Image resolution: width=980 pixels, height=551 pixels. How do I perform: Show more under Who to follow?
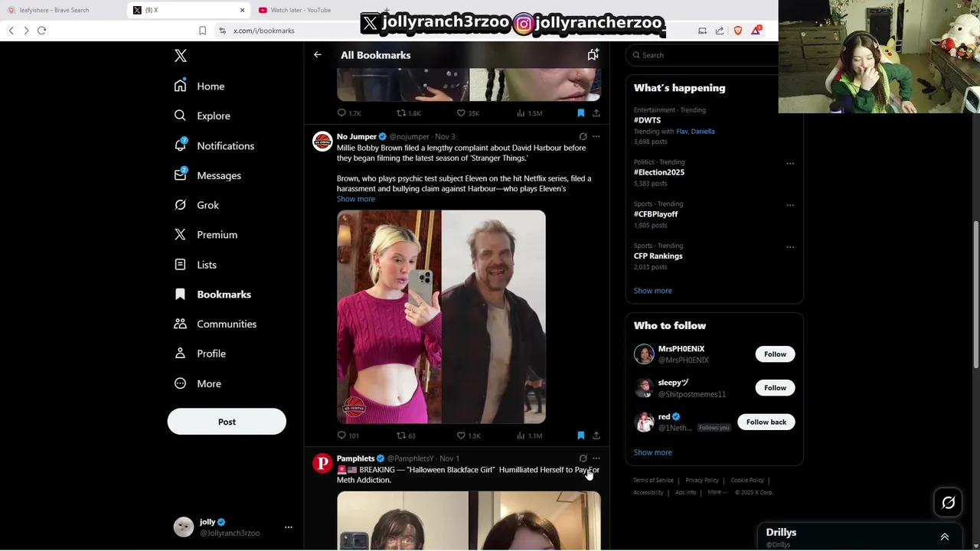pos(653,452)
